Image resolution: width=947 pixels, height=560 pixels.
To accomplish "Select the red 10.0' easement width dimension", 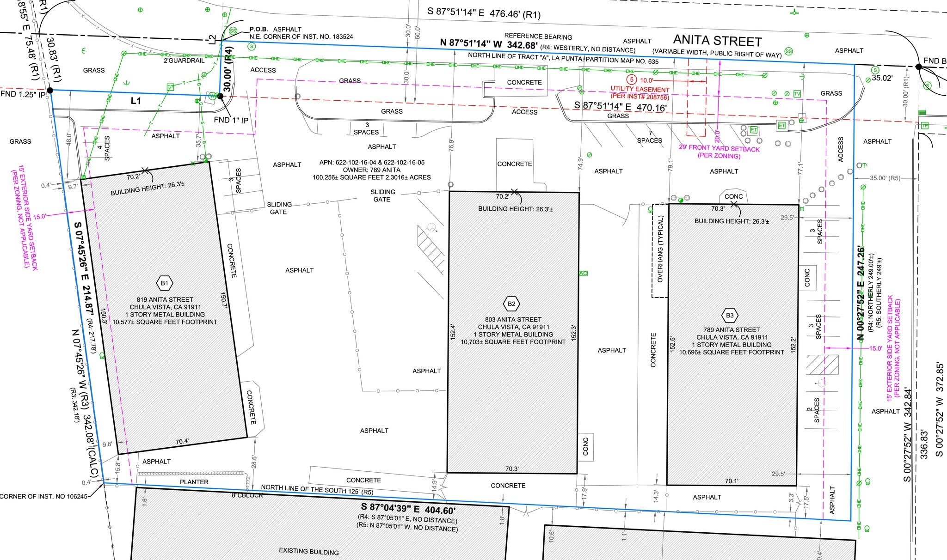I will (647, 80).
